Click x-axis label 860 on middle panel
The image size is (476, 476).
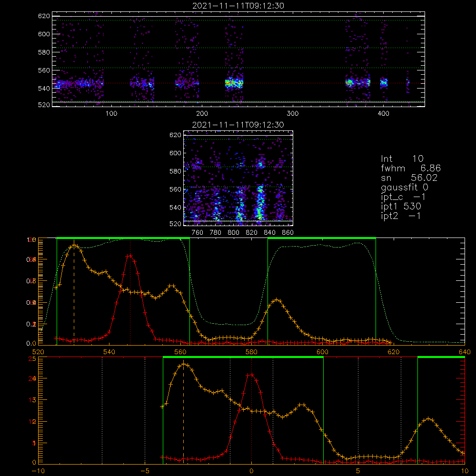click(x=288, y=233)
